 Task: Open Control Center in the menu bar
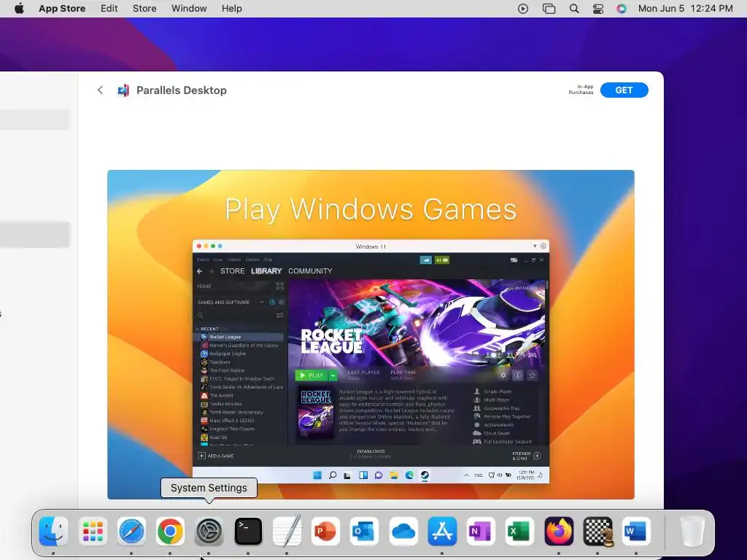pyautogui.click(x=598, y=9)
